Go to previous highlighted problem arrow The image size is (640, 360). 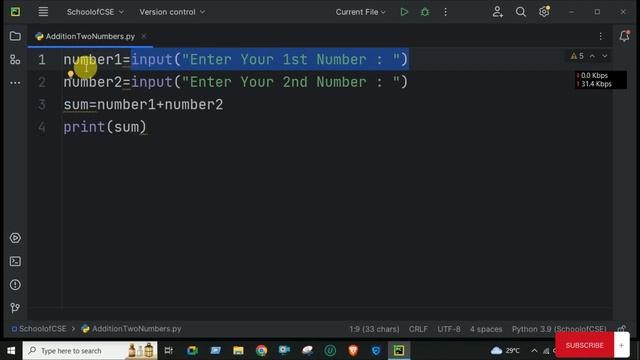pos(592,56)
